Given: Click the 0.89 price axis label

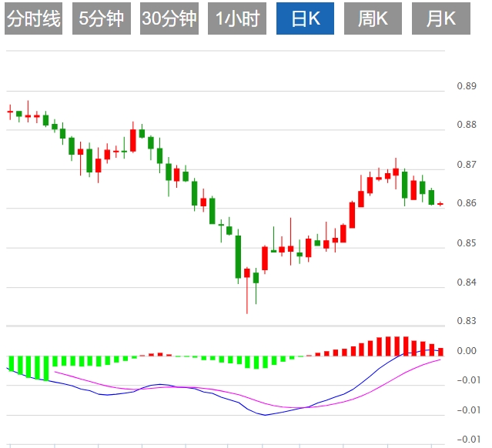Looking at the screenshot, I should [x=467, y=86].
